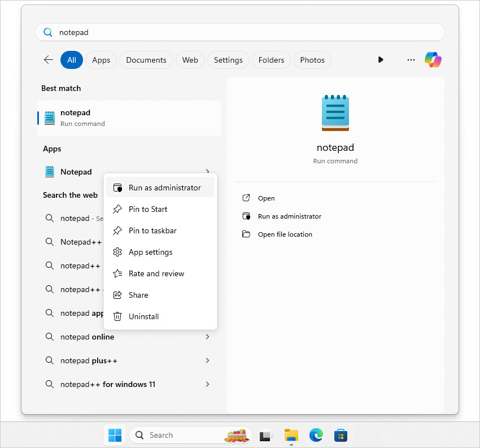Switch to the Apps filter tab
Viewport: 480px width, 448px height.
coord(101,60)
